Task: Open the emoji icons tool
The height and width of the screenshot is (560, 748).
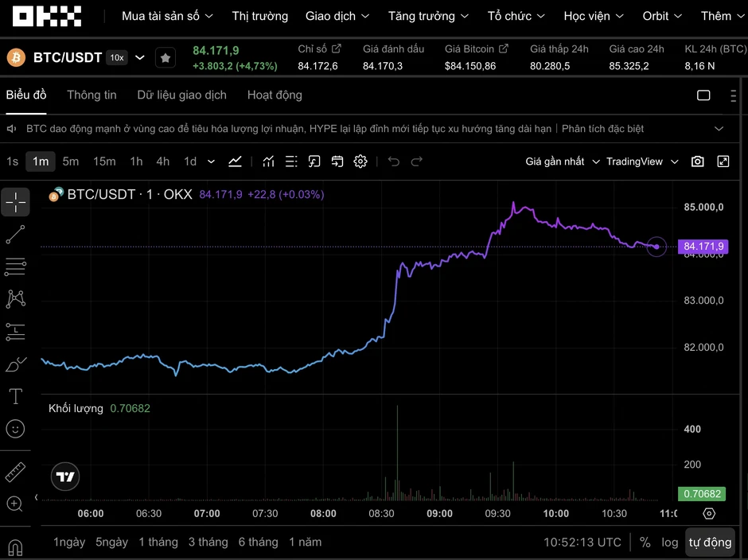Action: point(15,428)
